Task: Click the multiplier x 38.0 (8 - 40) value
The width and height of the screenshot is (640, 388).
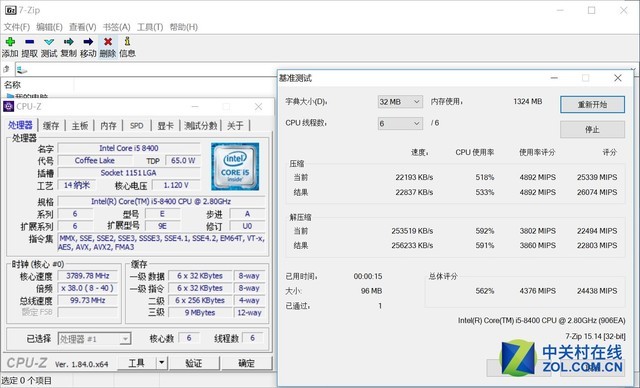Action: [x=88, y=288]
